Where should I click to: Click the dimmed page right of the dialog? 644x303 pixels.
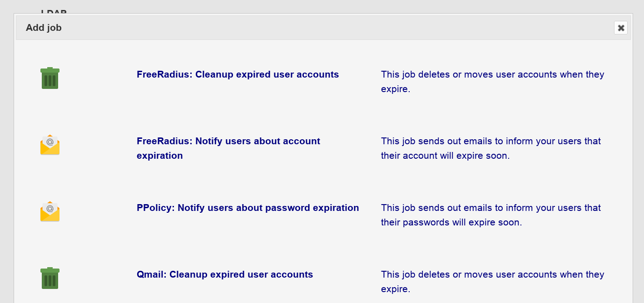pyautogui.click(x=639, y=159)
